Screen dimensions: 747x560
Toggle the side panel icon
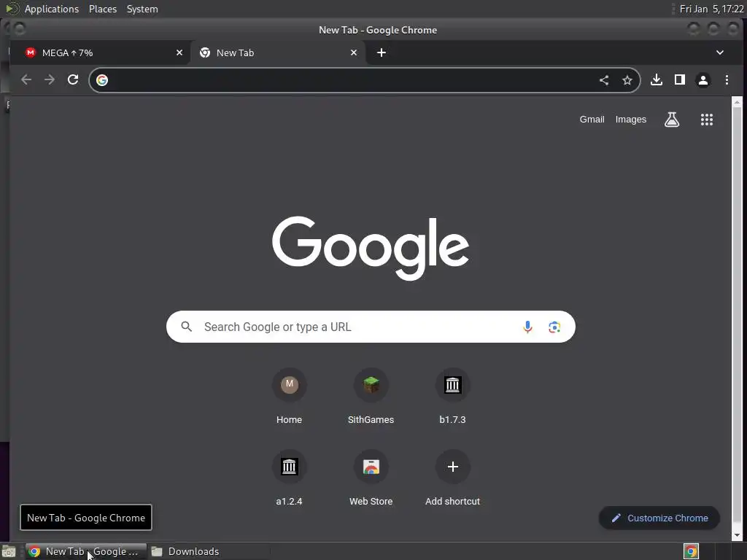tap(680, 80)
